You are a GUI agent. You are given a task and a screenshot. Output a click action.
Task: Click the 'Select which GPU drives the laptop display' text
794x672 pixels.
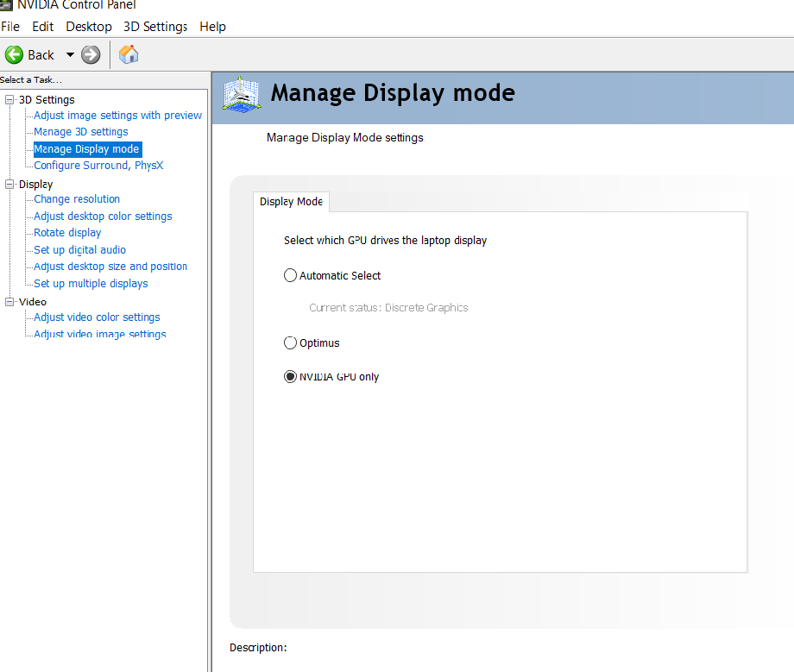[x=386, y=241]
